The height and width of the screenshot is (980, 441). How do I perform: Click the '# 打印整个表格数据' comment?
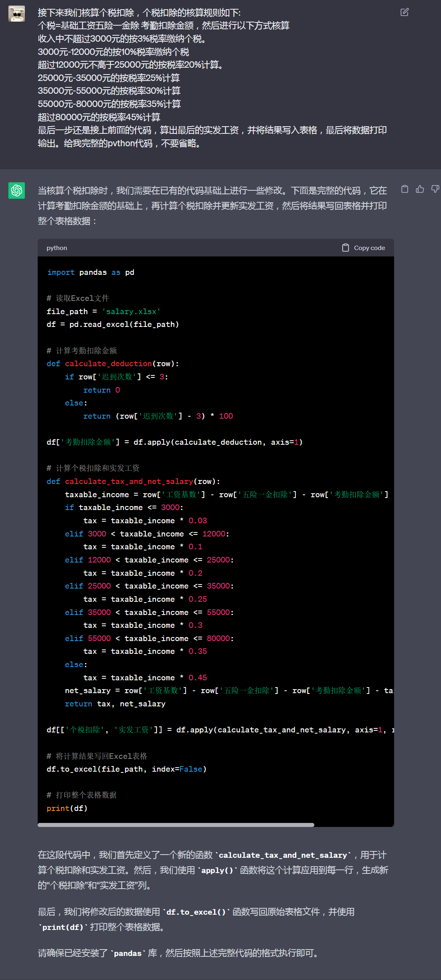point(82,795)
